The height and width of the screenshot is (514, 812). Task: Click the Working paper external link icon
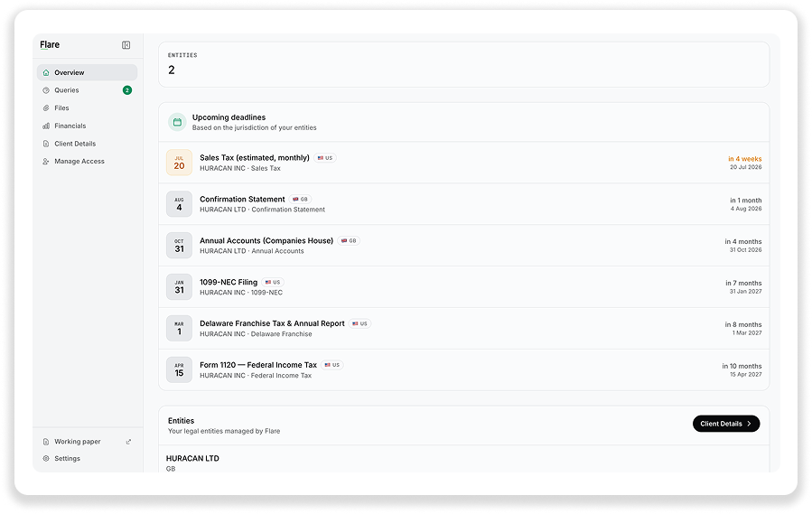pyautogui.click(x=128, y=442)
